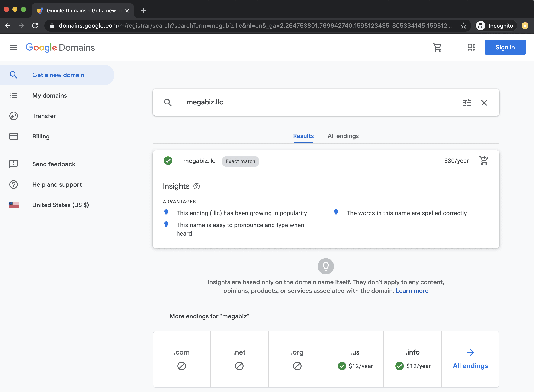
Task: Add megabiz.llc to cart
Action: click(484, 161)
